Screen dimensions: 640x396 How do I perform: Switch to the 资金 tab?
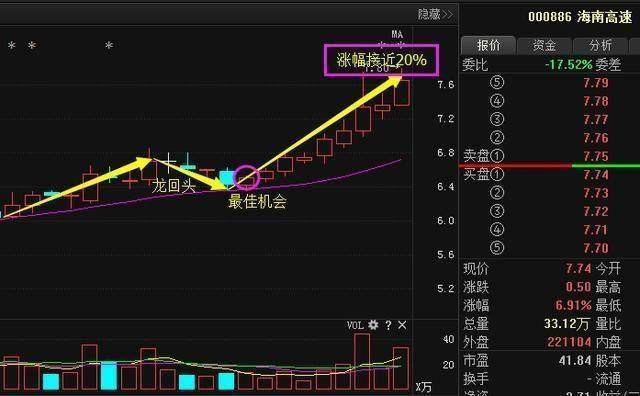point(544,45)
